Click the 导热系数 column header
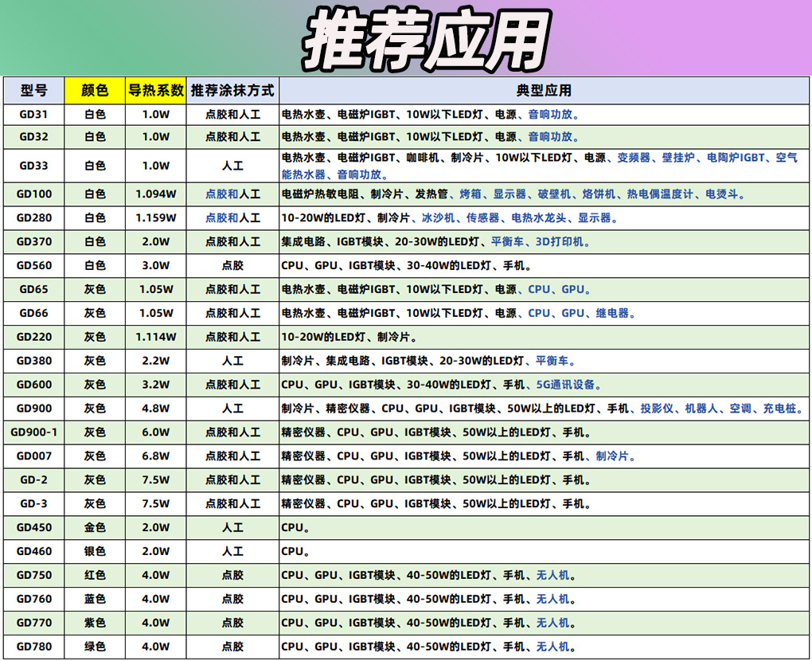The image size is (812, 661). point(156,91)
